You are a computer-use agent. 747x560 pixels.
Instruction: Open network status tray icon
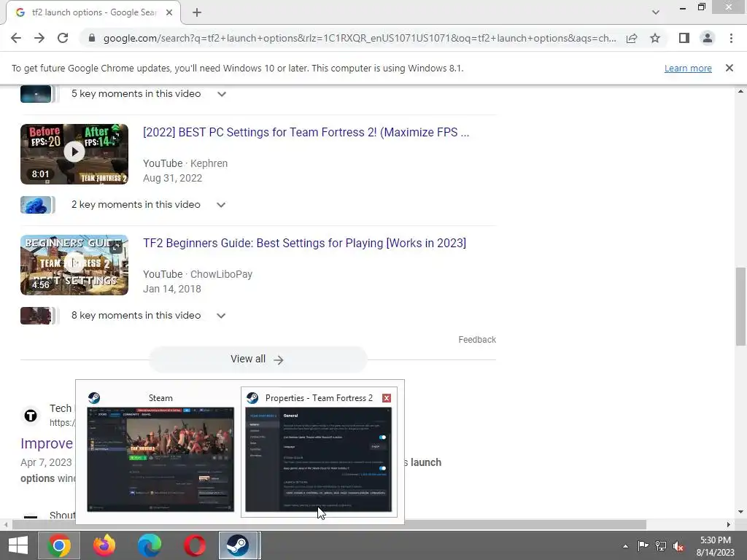pos(661,545)
